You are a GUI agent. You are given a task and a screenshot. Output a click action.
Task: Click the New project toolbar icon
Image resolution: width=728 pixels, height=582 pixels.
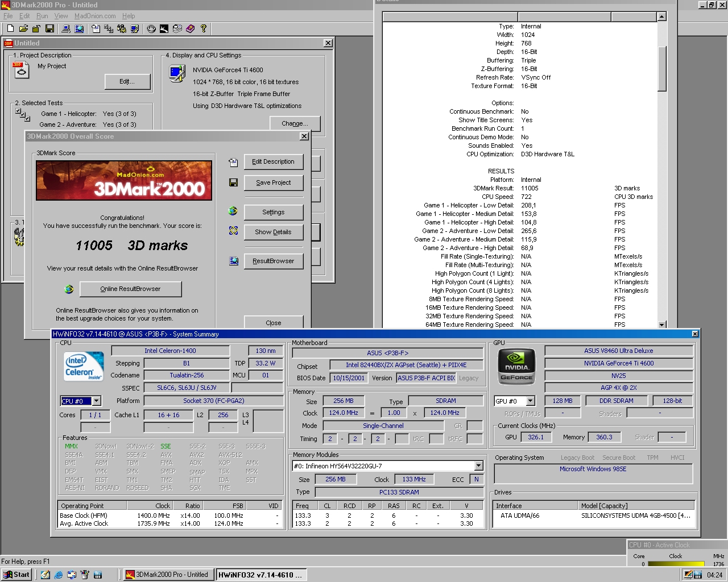click(x=10, y=28)
